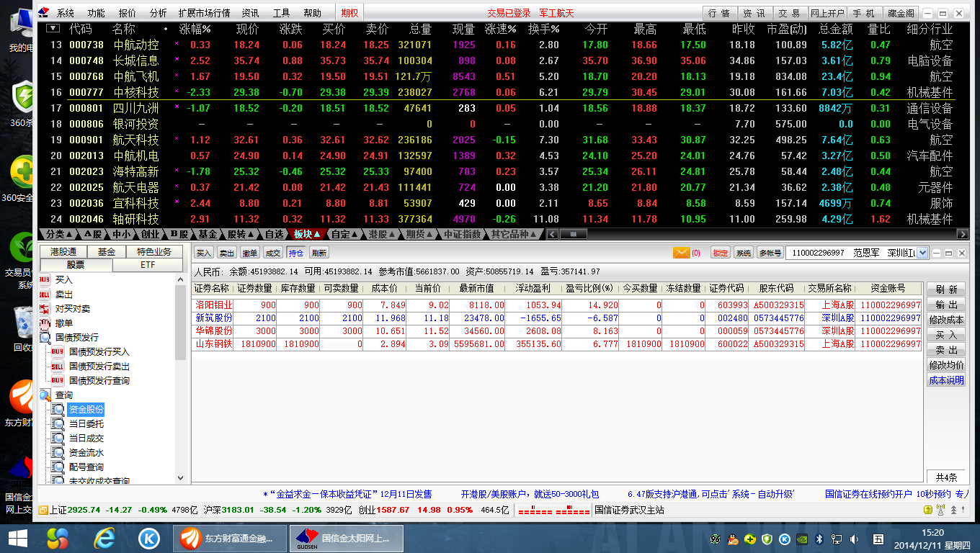Click down arrow of sidebar tree scrollbar
This screenshot has width=980, height=553.
pyautogui.click(x=180, y=477)
